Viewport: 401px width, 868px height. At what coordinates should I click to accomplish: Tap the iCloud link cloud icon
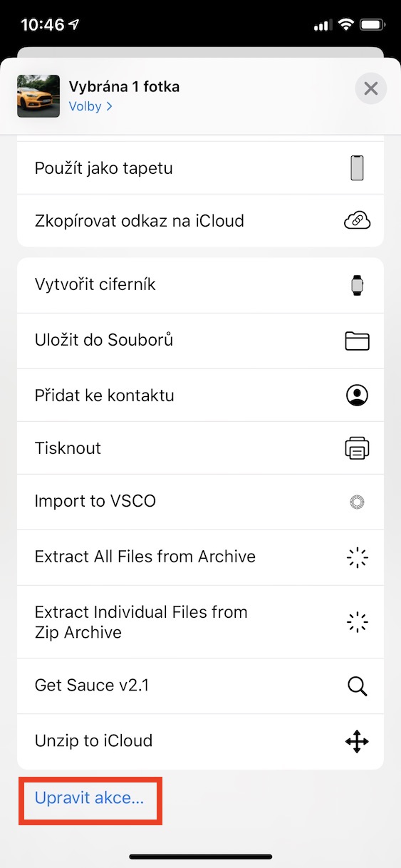pos(357,221)
